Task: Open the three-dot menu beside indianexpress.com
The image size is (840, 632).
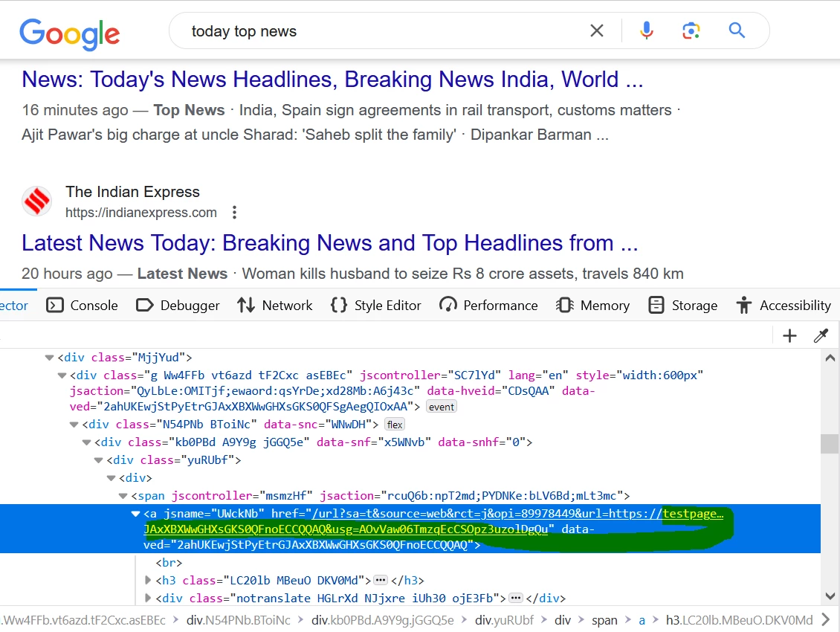Action: (x=234, y=212)
